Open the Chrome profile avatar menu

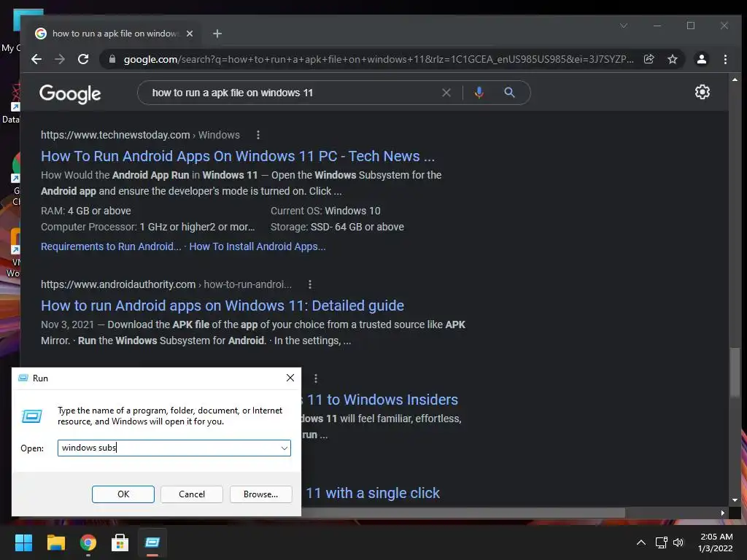point(701,59)
